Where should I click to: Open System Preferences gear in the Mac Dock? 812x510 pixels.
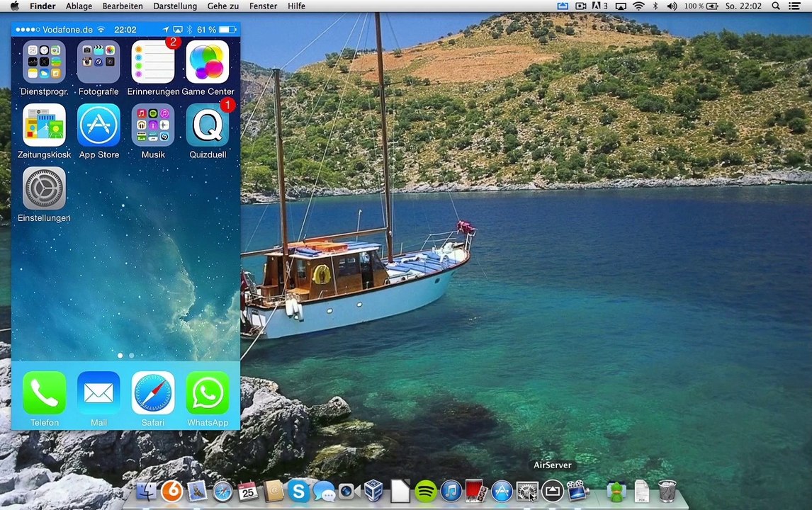[526, 491]
